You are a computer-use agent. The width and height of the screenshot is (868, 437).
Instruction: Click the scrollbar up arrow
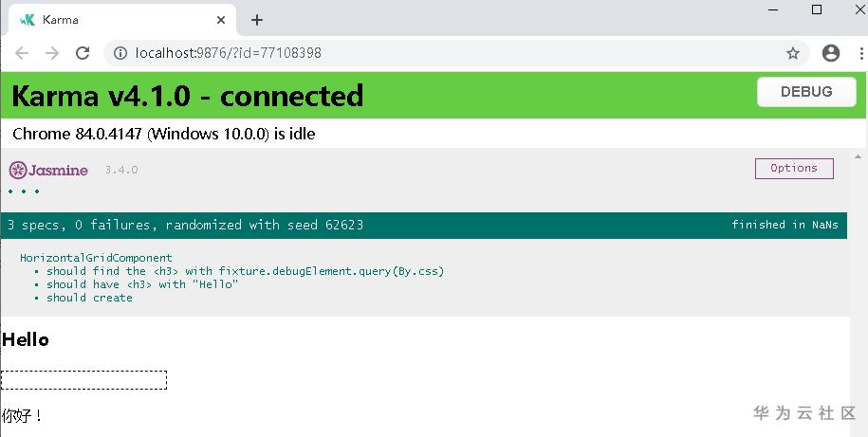pyautogui.click(x=859, y=155)
